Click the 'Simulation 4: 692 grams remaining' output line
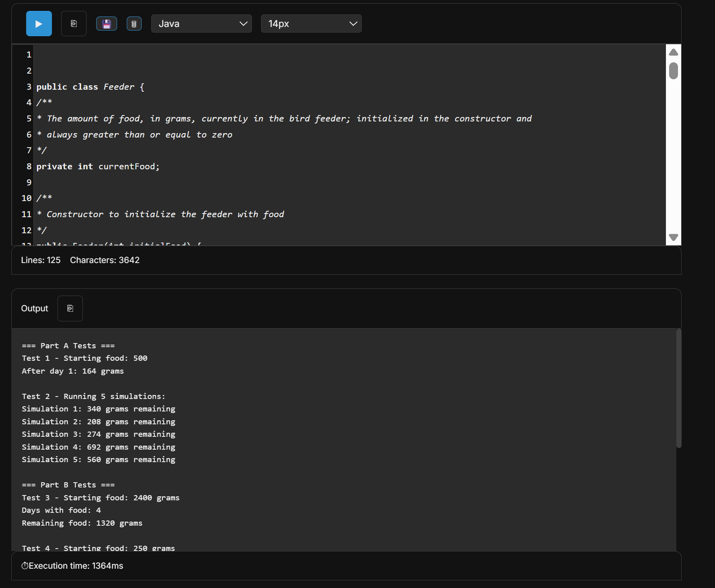 click(98, 447)
